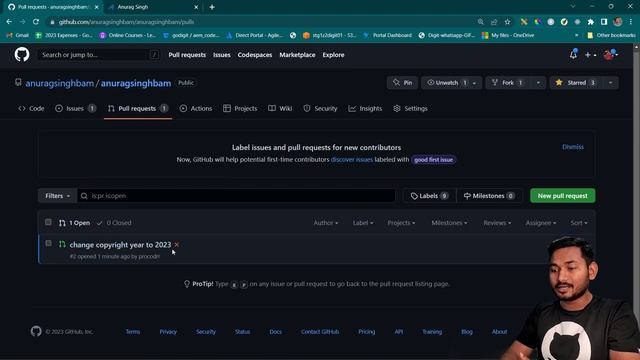Open the Milestones filter dropdown
The height and width of the screenshot is (360, 640).
(449, 223)
